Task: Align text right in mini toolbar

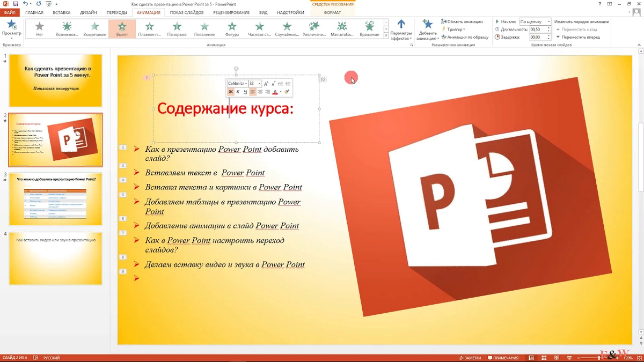Action: click(x=267, y=92)
